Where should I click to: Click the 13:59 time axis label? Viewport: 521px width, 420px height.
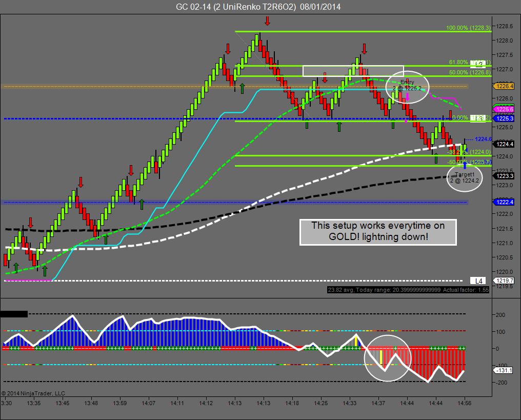(x=119, y=404)
